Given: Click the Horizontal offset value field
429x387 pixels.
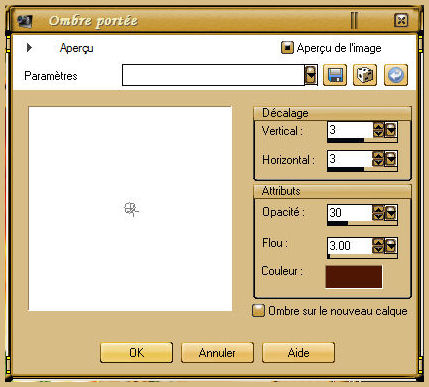Looking at the screenshot, I should (x=350, y=159).
